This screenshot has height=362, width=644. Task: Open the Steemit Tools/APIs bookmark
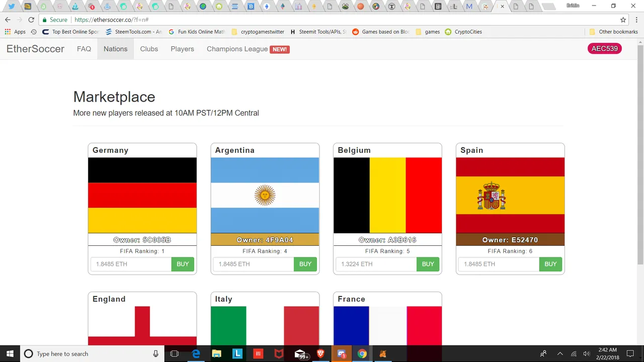point(317,32)
